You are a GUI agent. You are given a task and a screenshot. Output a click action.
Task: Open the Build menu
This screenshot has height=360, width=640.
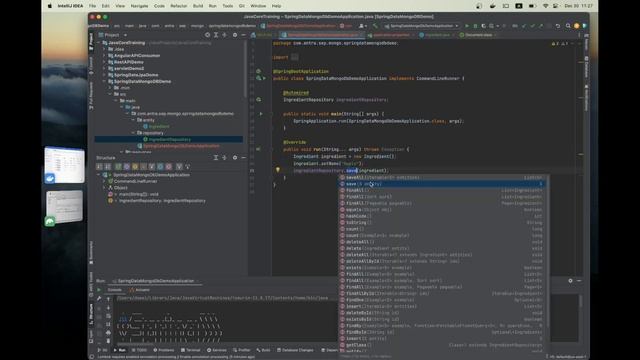coord(198,6)
